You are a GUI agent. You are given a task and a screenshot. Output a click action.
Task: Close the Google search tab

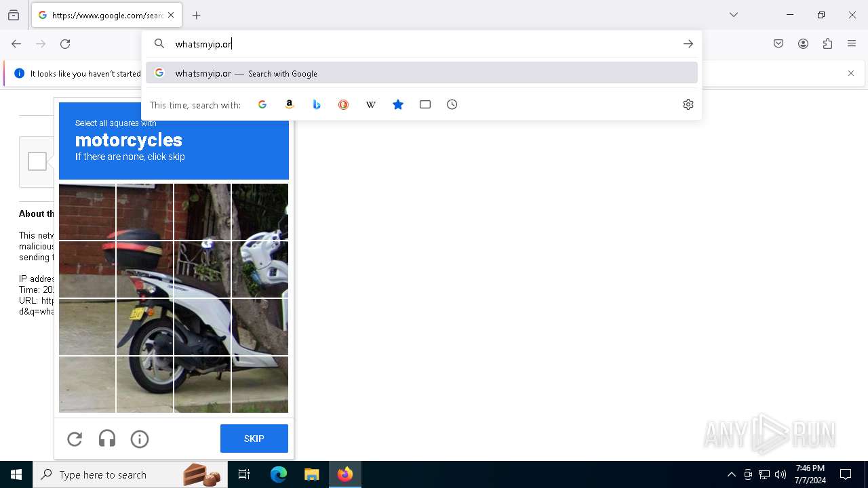tap(171, 15)
